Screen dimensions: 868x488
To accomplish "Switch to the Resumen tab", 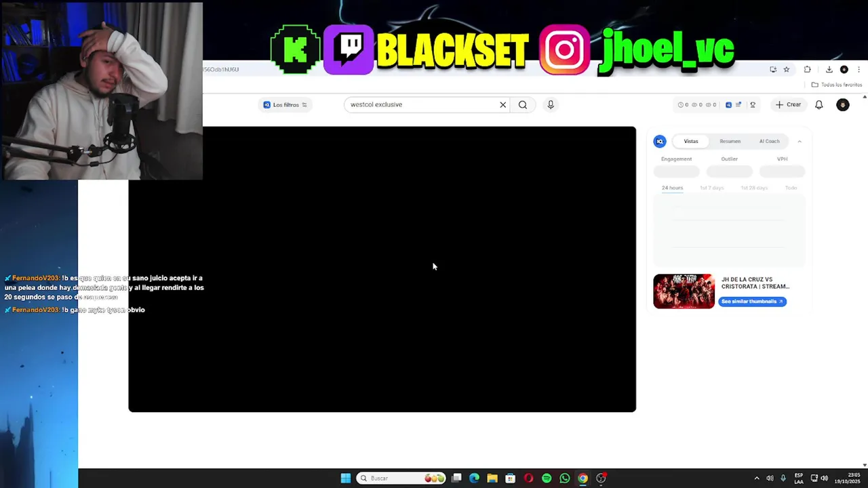I will click(x=730, y=141).
